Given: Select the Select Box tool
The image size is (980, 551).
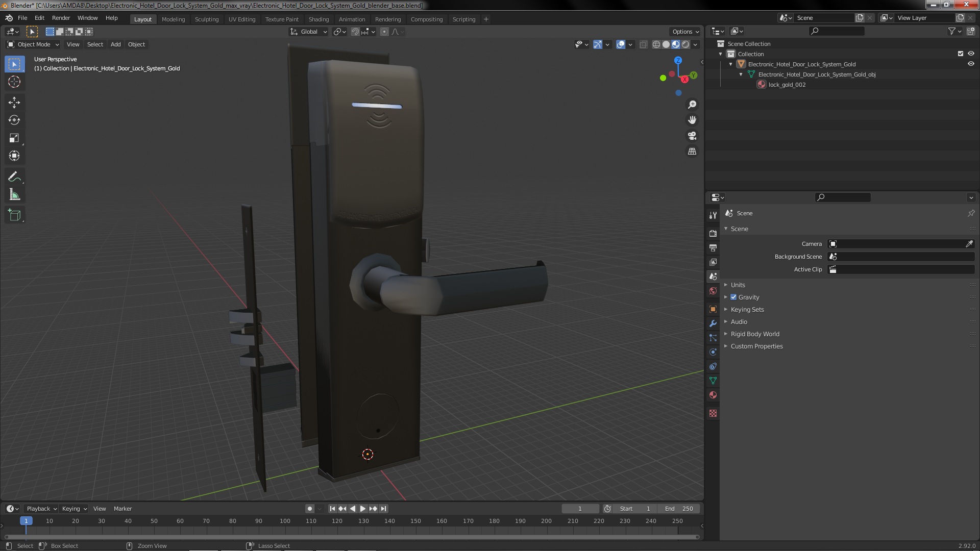Looking at the screenshot, I should click(14, 64).
